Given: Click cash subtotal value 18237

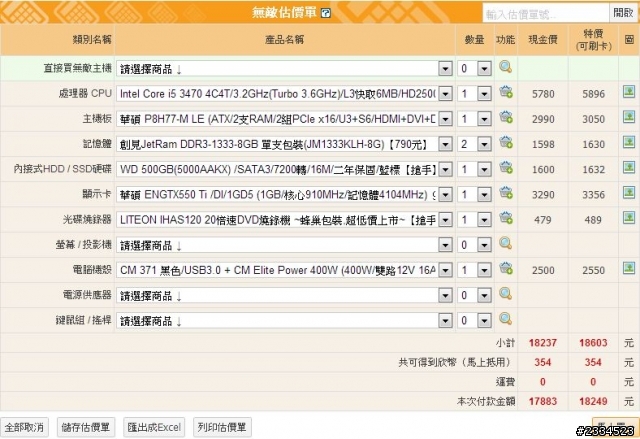Looking at the screenshot, I should click(542, 343).
